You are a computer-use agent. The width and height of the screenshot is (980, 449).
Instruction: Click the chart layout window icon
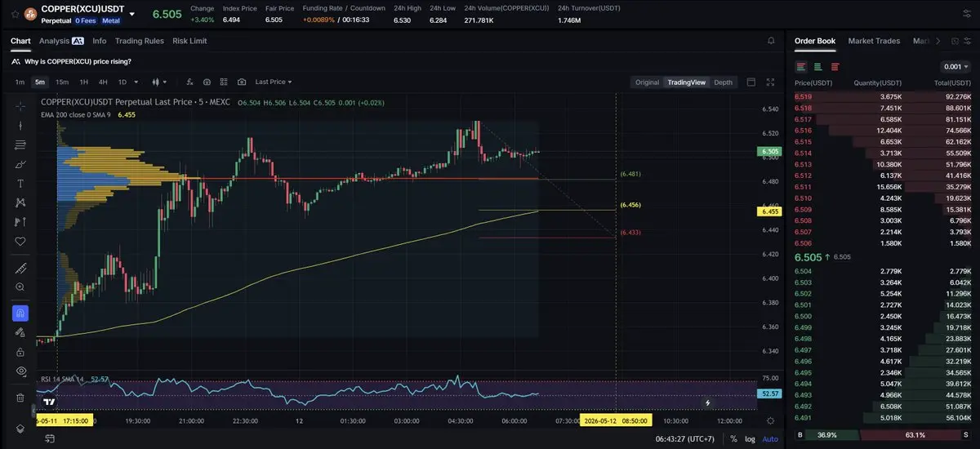(x=751, y=82)
